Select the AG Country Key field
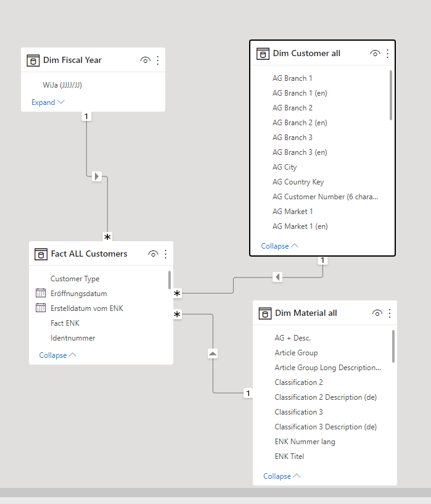Image resolution: width=431 pixels, height=504 pixels. [x=298, y=182]
